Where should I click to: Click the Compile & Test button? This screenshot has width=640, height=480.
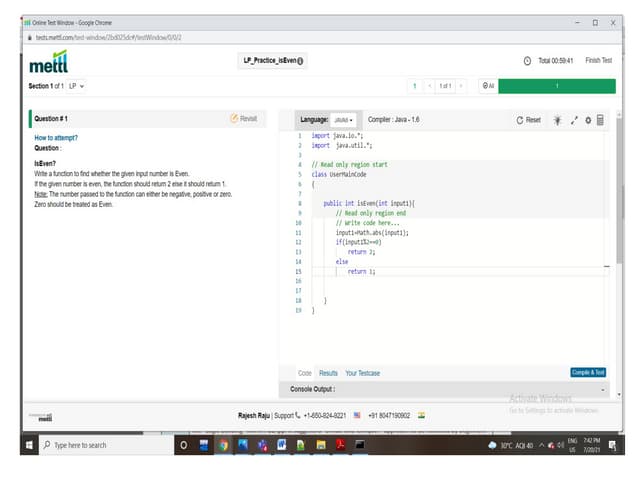click(x=588, y=372)
